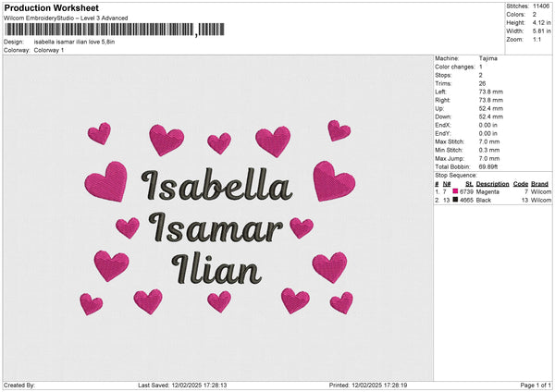The height and width of the screenshot is (392, 555).
Task: Select the Machine value Tajima
Action: [488, 58]
